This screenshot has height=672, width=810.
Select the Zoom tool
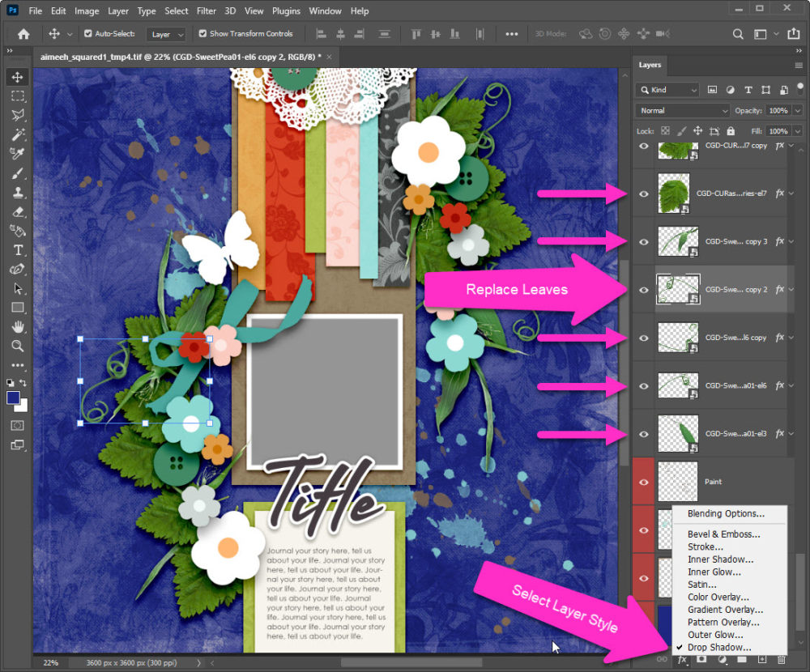pos(18,346)
